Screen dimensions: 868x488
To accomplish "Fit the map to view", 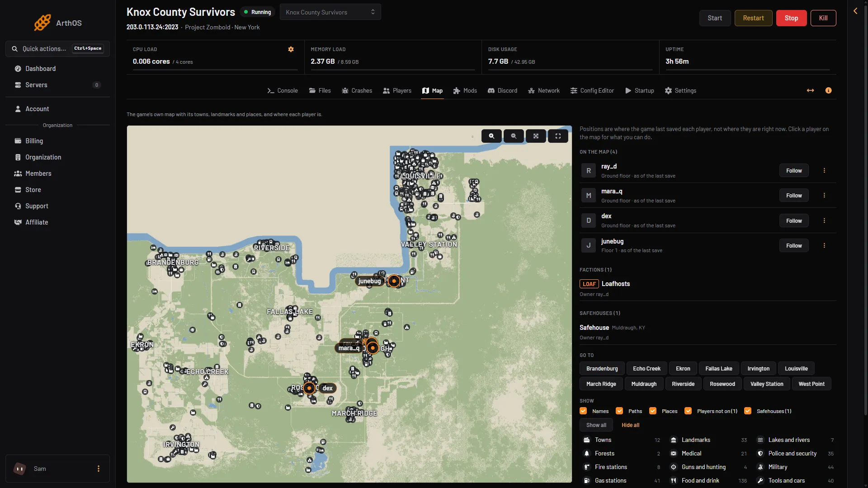I will [536, 136].
